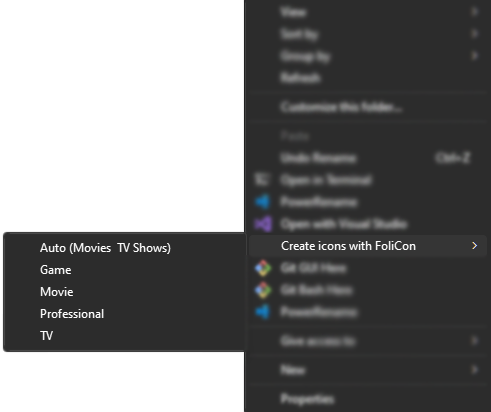Choose the TV entry in the submenu
The height and width of the screenshot is (412, 491).
(x=125, y=336)
